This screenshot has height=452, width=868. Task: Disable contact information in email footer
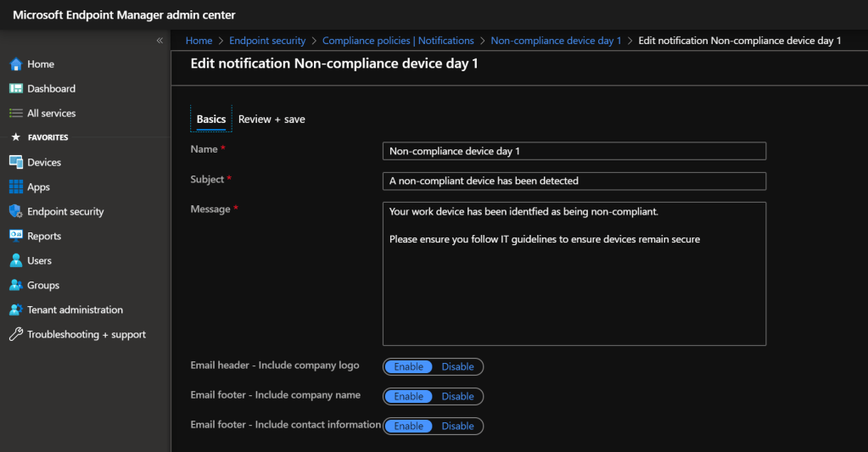tap(457, 427)
